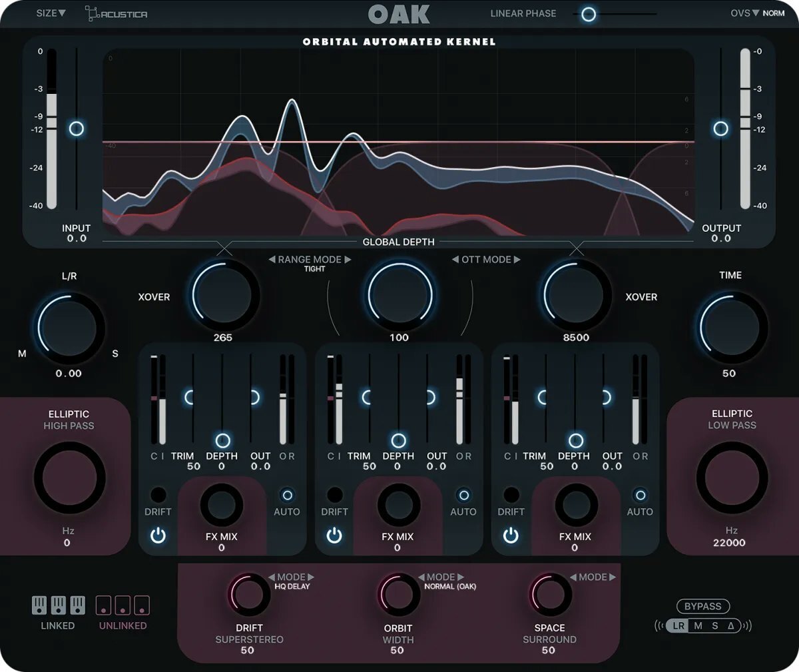Click the mid band FX MIX knob

(398, 505)
